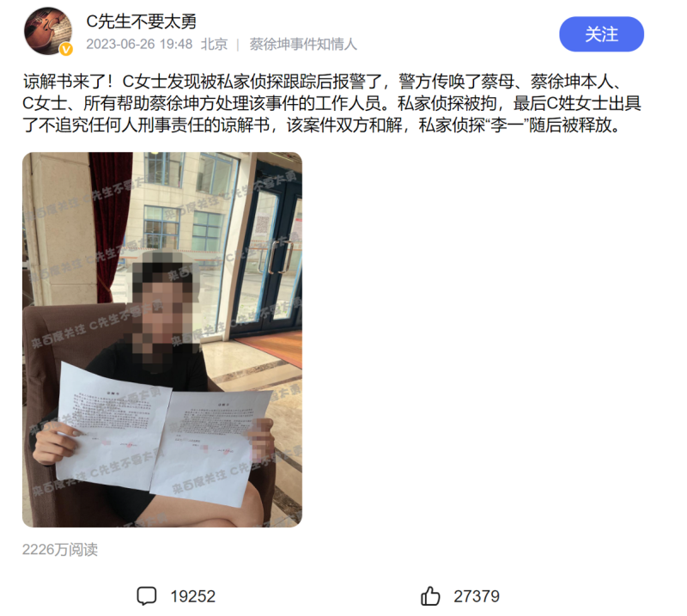The width and height of the screenshot is (687, 616).
Task: Click the text line starting C女士、所有帮助
Action: [x=332, y=103]
